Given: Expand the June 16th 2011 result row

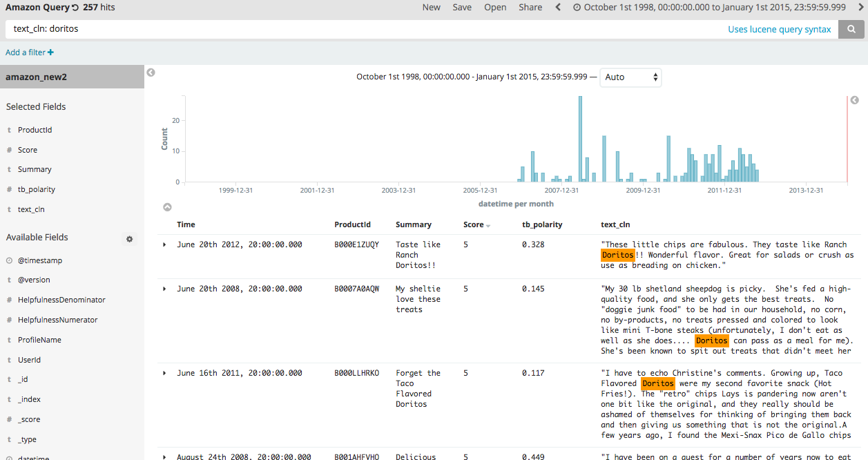Looking at the screenshot, I should pyautogui.click(x=164, y=373).
